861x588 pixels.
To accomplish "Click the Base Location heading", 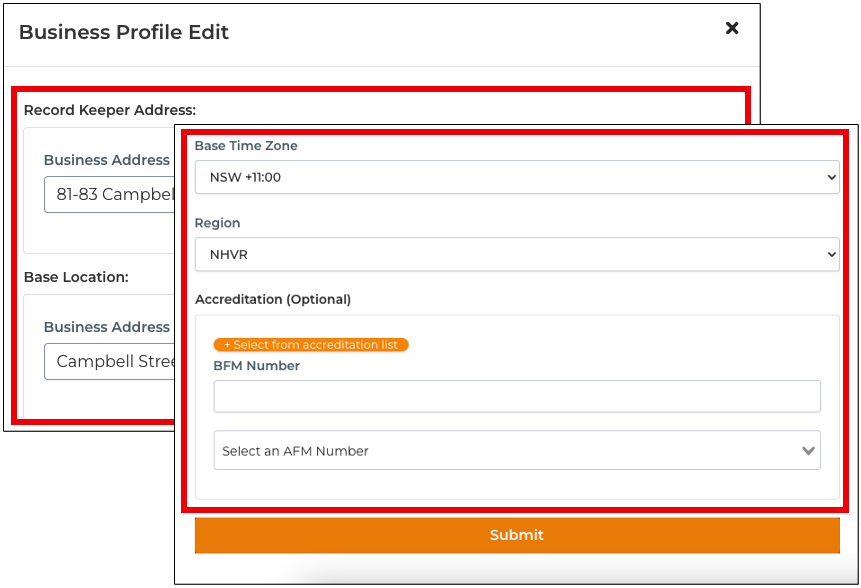I will click(x=76, y=277).
